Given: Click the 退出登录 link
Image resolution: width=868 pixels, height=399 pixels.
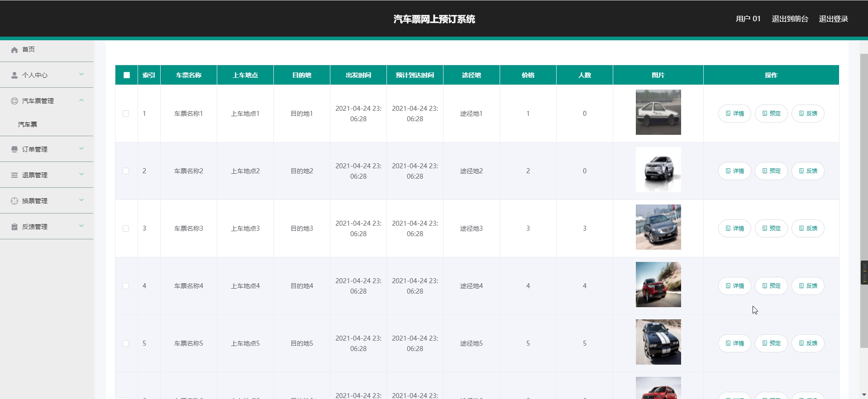Looking at the screenshot, I should pyautogui.click(x=833, y=19).
